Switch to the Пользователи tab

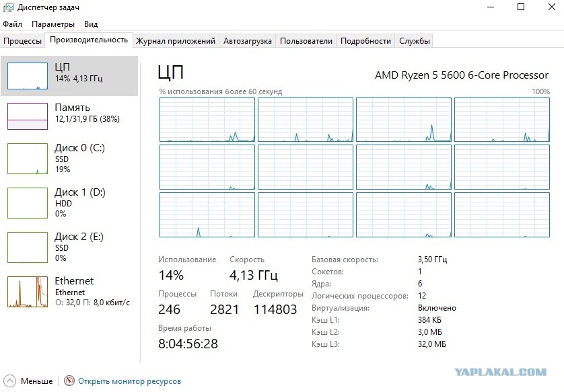[x=306, y=41]
